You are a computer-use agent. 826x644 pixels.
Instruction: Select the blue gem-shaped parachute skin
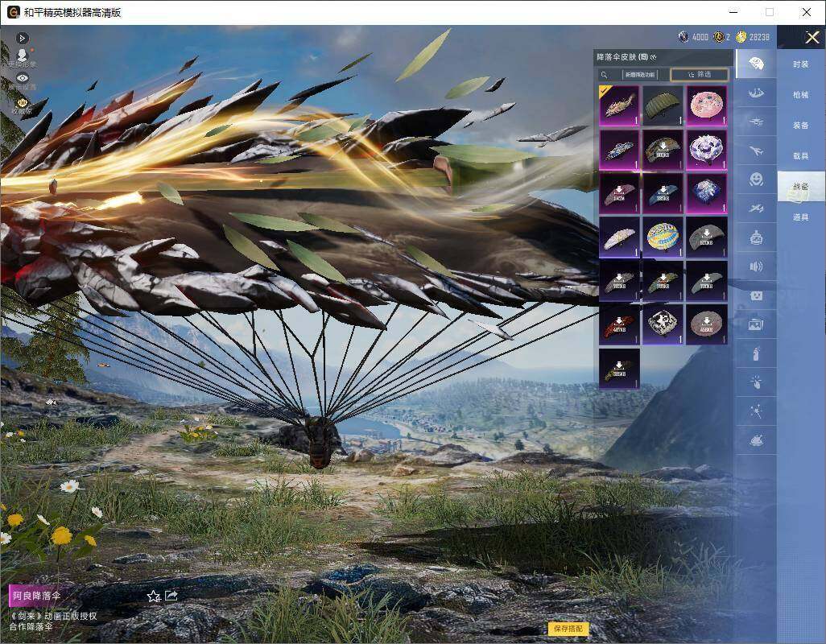(706, 193)
